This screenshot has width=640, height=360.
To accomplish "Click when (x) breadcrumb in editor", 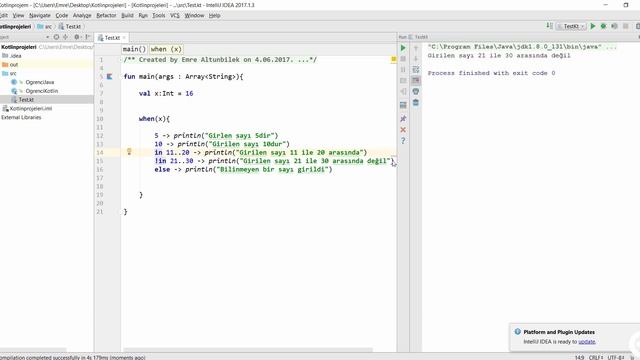I will point(166,49).
